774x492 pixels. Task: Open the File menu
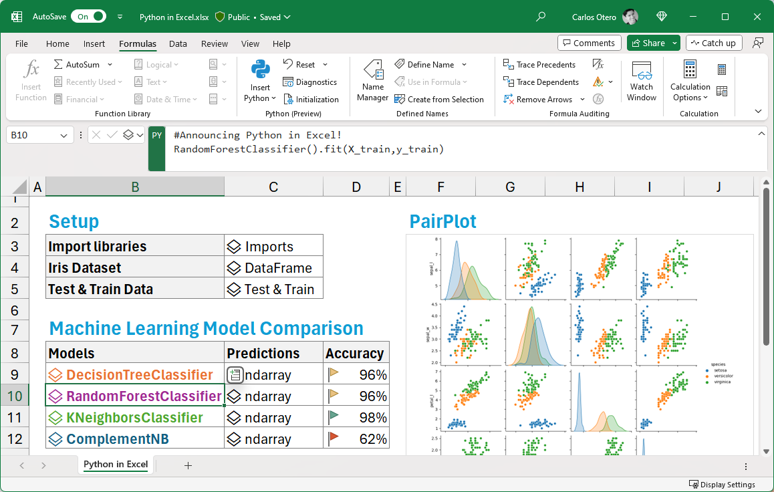(x=22, y=43)
